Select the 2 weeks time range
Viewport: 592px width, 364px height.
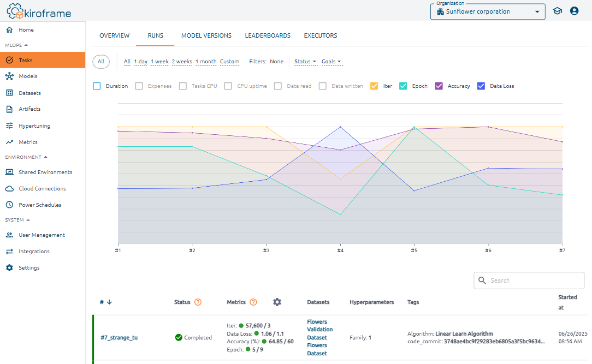click(x=182, y=62)
